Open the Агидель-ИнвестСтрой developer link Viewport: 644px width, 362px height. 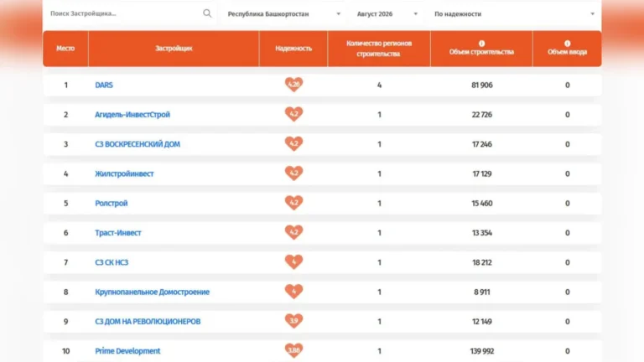[x=132, y=115]
